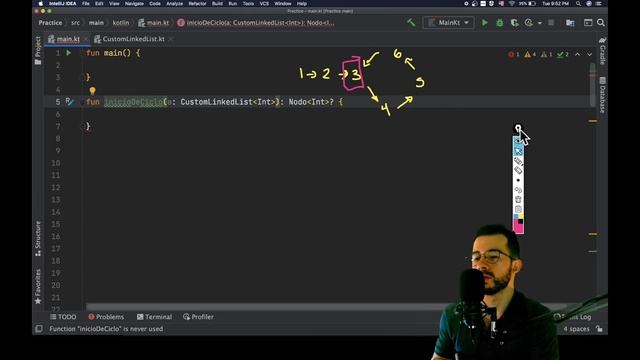640x360 pixels.
Task: Click the gutter icon on line 5
Action: 69,102
